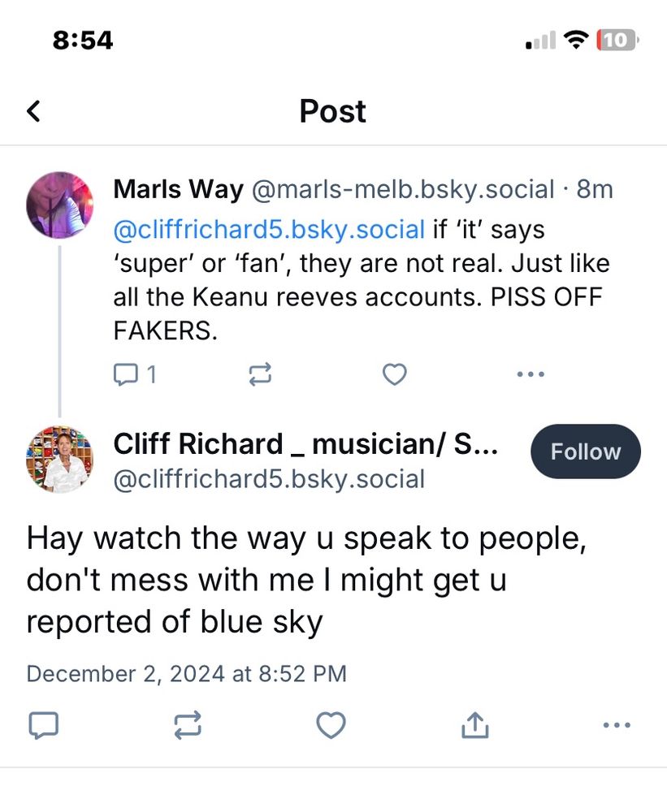This screenshot has height=812, width=667.
Task: Select the repost icon on Cliff Richard's post
Action: tap(187, 725)
